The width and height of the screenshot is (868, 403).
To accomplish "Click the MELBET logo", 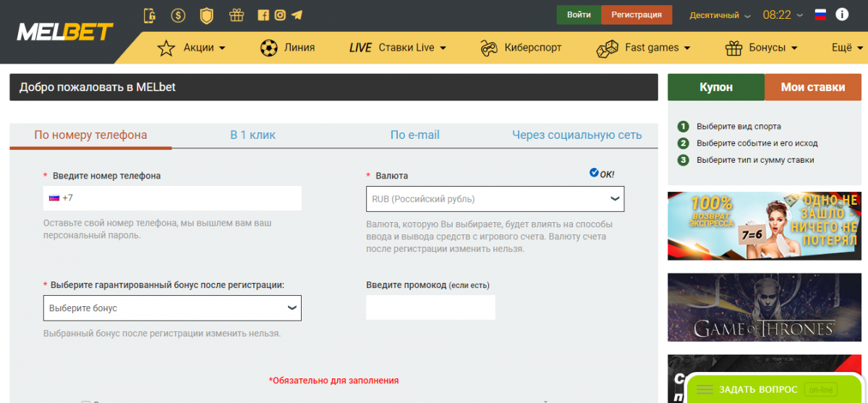I will (65, 32).
